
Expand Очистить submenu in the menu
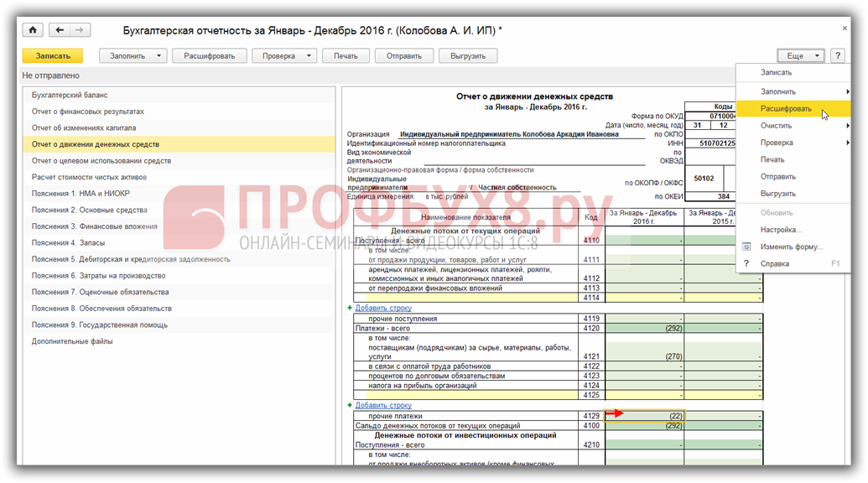848,126
